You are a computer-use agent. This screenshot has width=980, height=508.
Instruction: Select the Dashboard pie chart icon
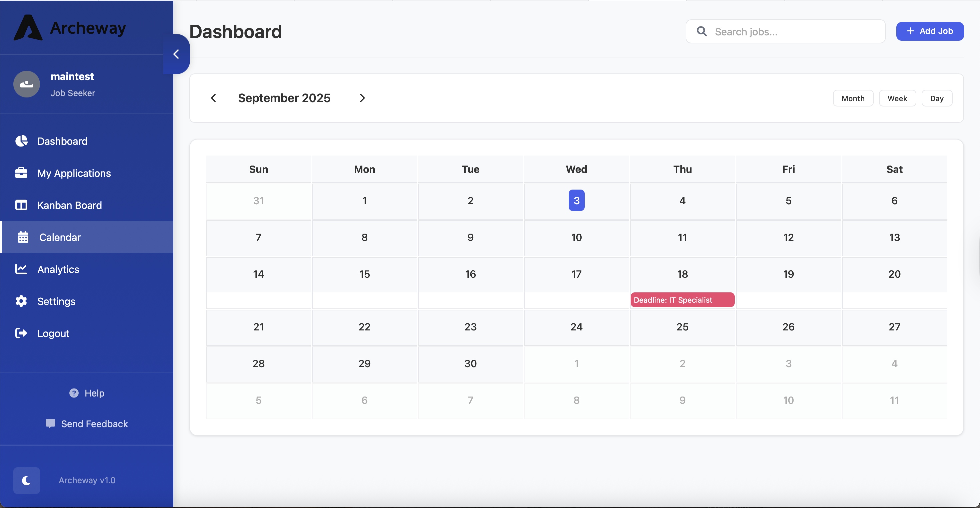[21, 141]
